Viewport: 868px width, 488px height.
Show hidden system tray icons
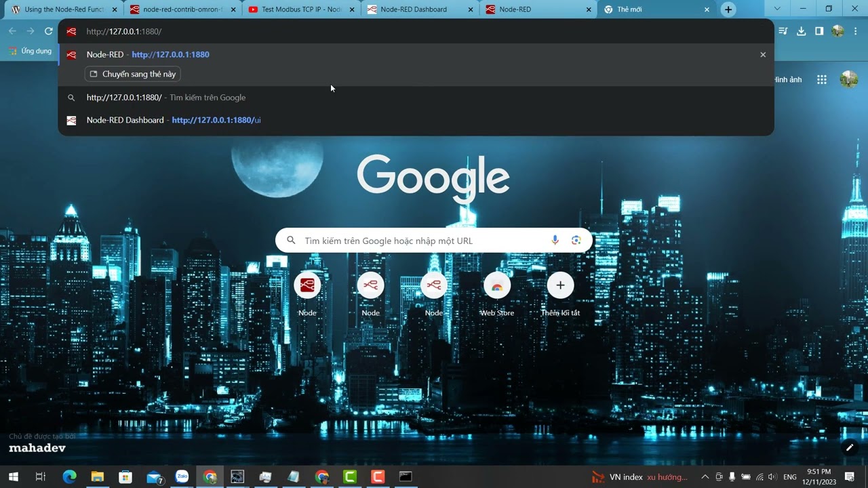coord(705,476)
